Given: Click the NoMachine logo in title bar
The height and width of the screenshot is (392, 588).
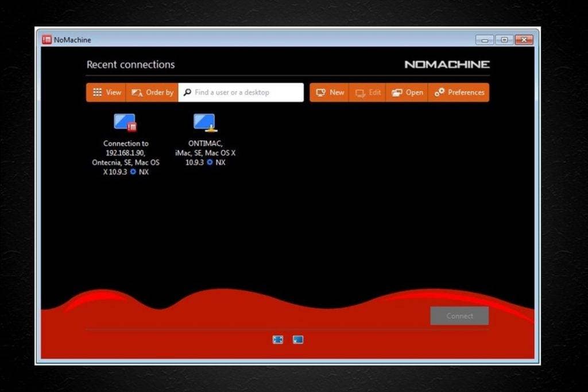Looking at the screenshot, I should (x=47, y=40).
